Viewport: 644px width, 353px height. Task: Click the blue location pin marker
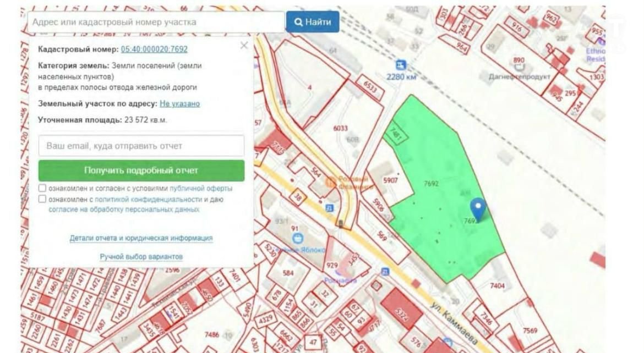pyautogui.click(x=478, y=208)
